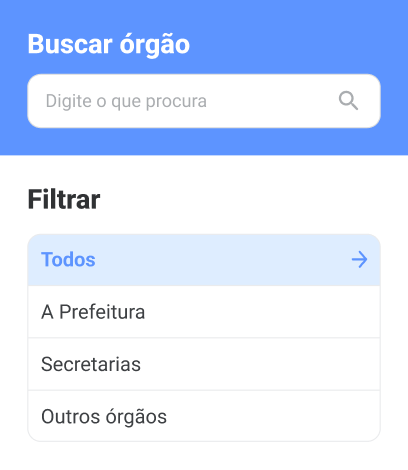This screenshot has width=408, height=470.
Task: Pick the last filter entry 'Outros órgãos'
Action: point(204,416)
